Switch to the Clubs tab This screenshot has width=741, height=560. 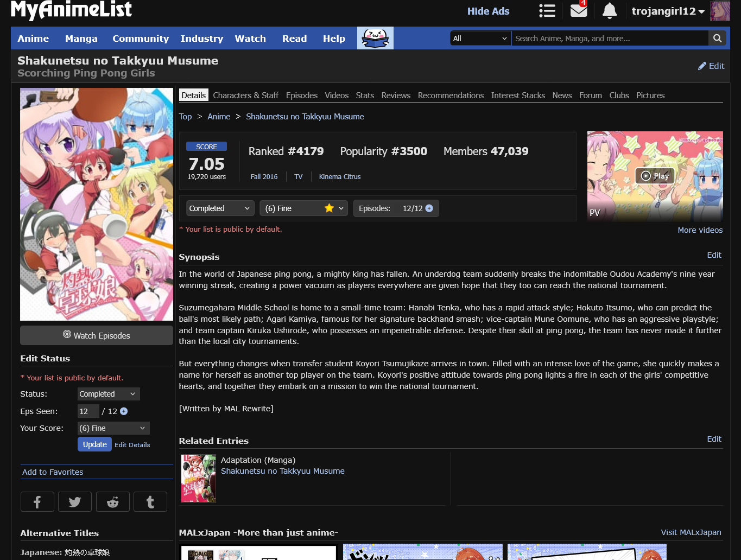pos(619,95)
